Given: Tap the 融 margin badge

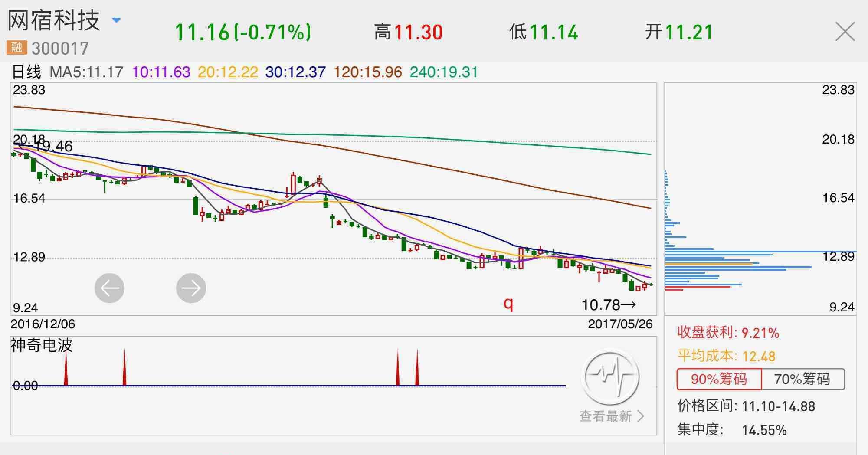Looking at the screenshot, I should click(16, 47).
